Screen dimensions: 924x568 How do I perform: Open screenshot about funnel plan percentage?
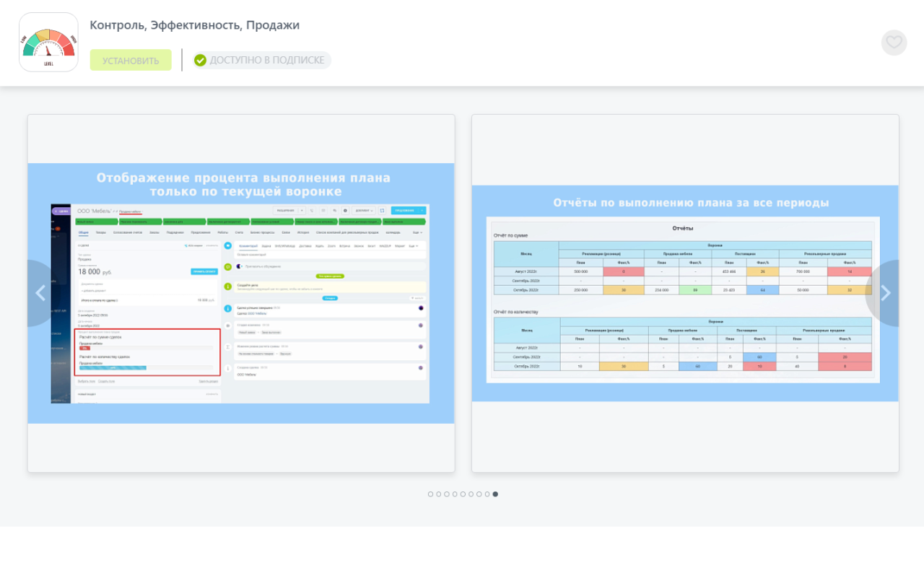click(241, 293)
